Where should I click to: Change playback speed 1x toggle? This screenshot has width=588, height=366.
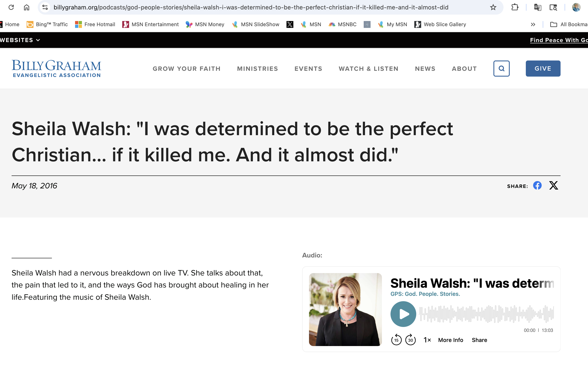427,340
